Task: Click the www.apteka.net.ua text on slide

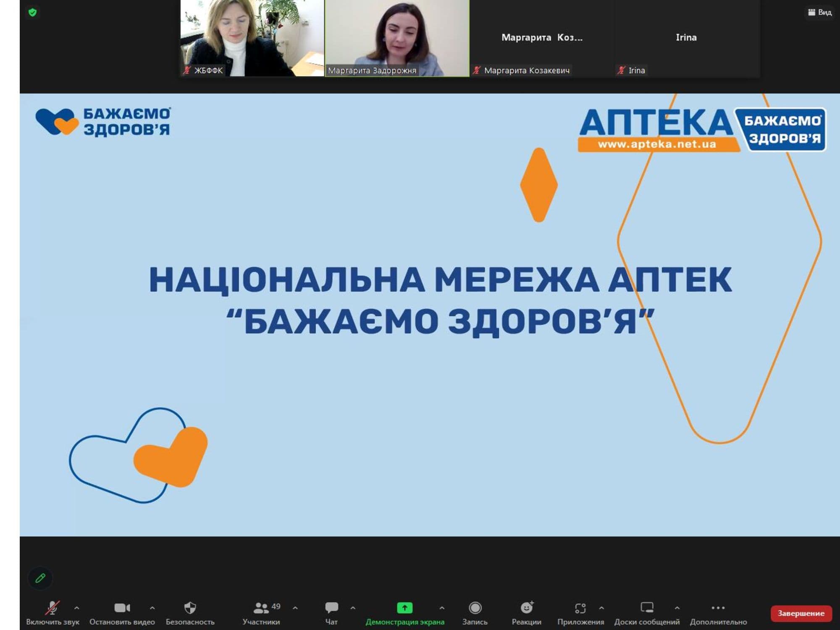Action: point(657,144)
